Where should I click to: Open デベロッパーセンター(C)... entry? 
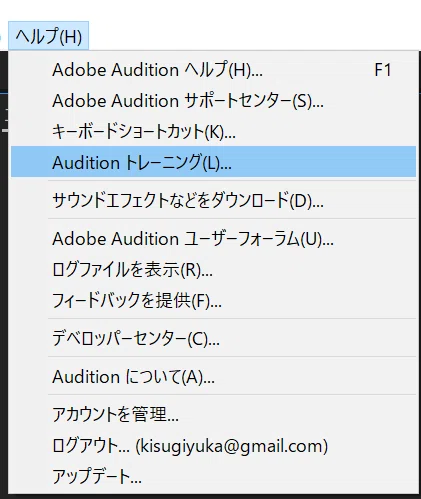coord(213,338)
